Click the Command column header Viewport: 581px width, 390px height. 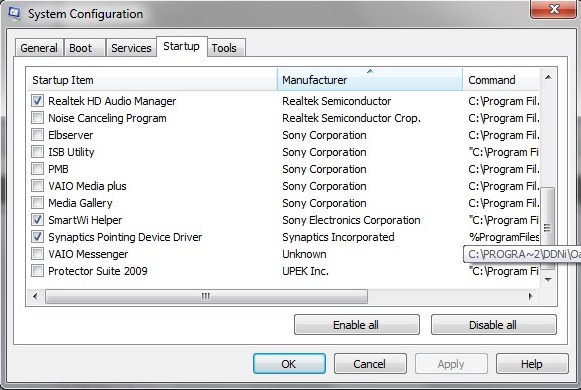tap(501, 80)
